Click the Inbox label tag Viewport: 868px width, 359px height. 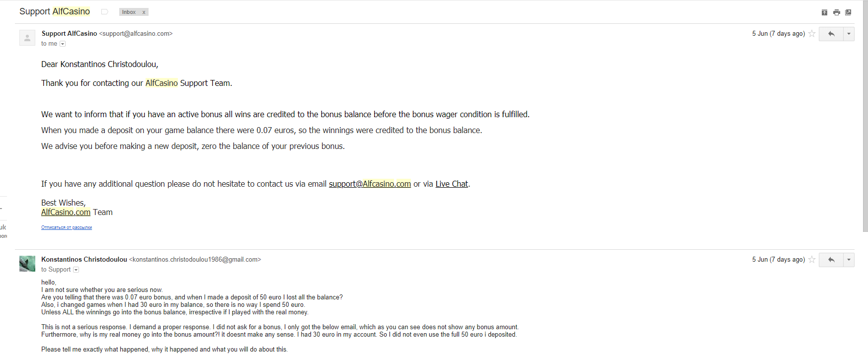[x=129, y=12]
